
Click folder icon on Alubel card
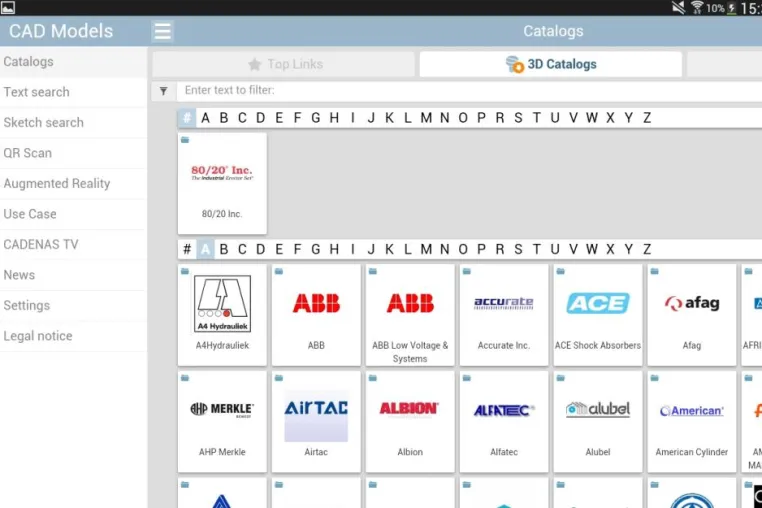(560, 378)
